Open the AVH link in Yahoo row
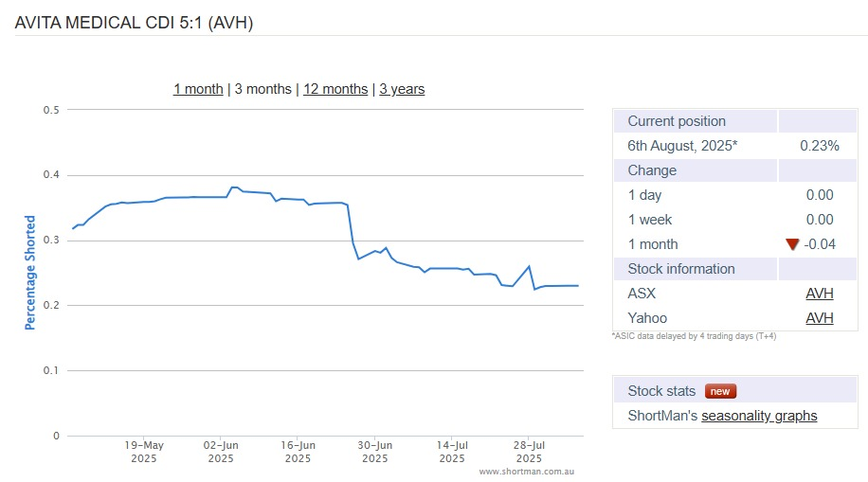Image resolution: width=868 pixels, height=482 pixels. [820, 318]
